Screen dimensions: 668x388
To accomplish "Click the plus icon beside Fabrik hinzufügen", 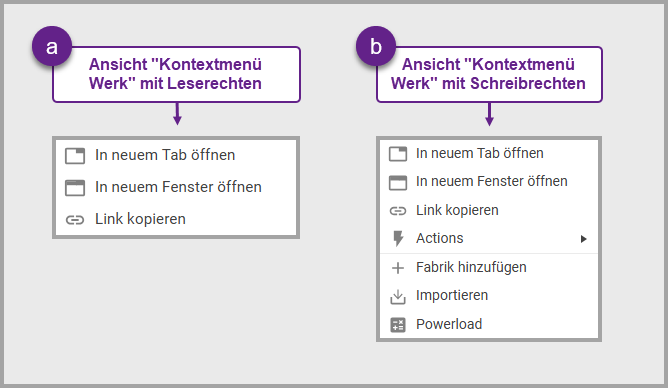I will pos(398,268).
